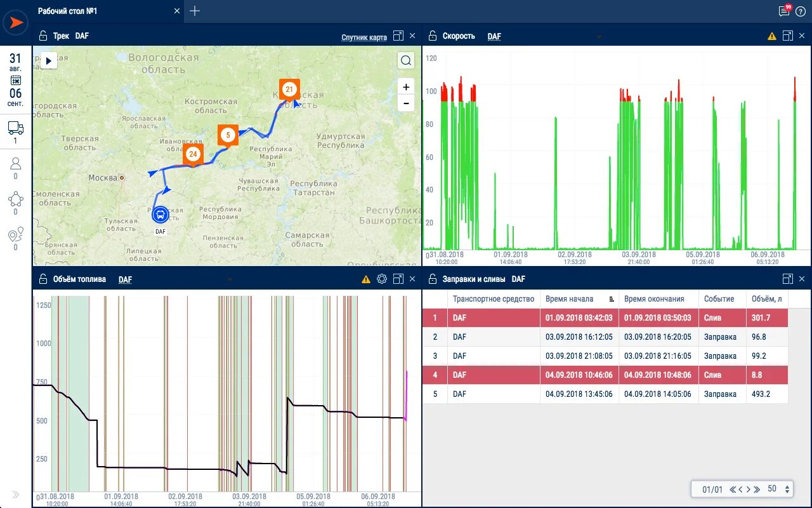Screen dimensions: 812x508
Task: Select the Рабочий стол №1 tab
Action: pyautogui.click(x=68, y=11)
